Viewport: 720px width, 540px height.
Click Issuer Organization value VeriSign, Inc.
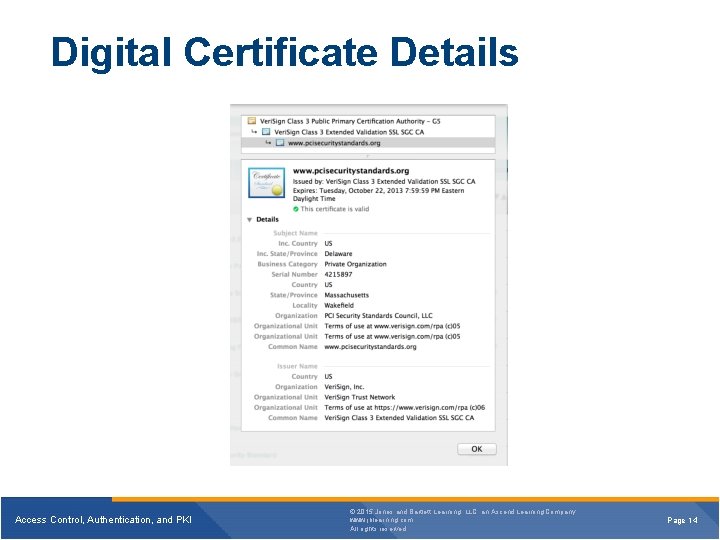pos(344,387)
